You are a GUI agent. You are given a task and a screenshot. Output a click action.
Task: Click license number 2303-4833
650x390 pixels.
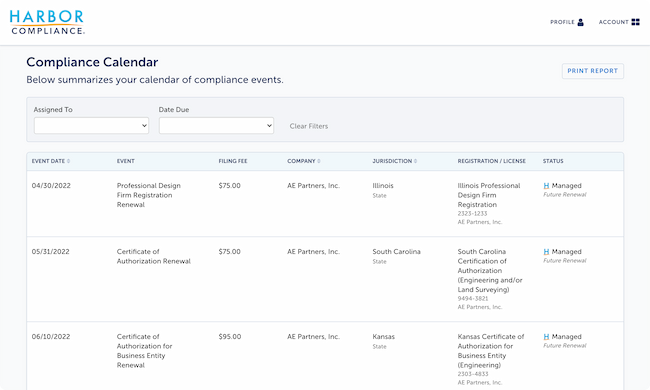[473, 374]
